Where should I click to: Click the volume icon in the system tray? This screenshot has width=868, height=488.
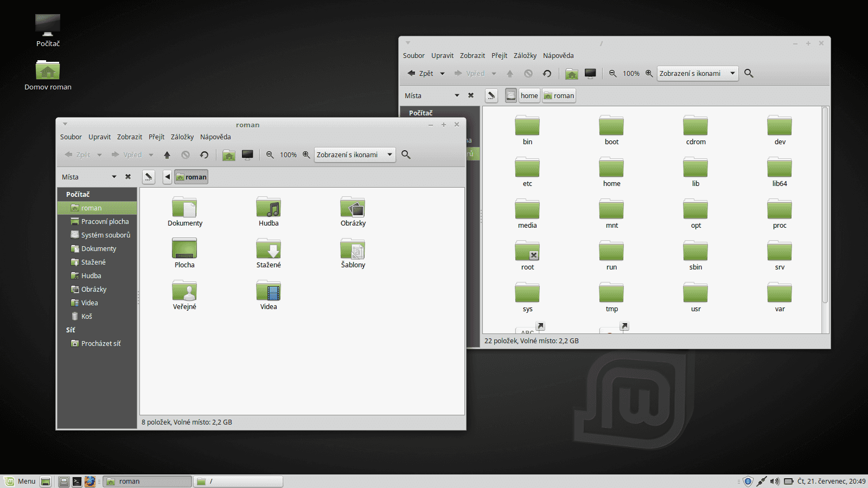coord(774,481)
